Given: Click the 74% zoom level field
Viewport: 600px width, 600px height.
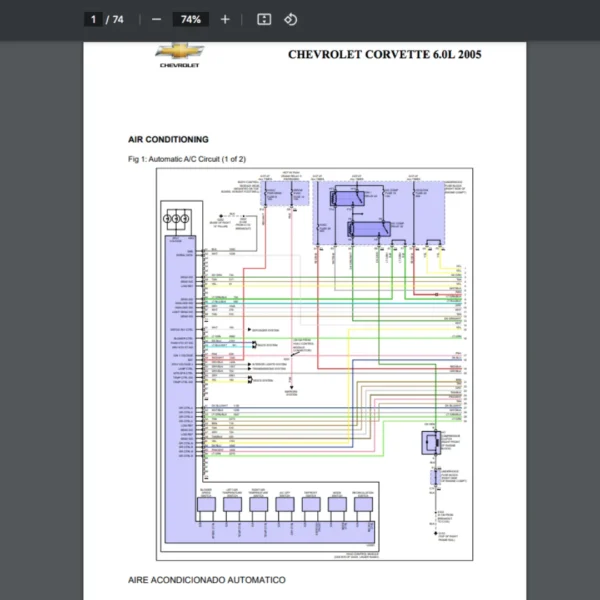Looking at the screenshot, I should pyautogui.click(x=190, y=19).
